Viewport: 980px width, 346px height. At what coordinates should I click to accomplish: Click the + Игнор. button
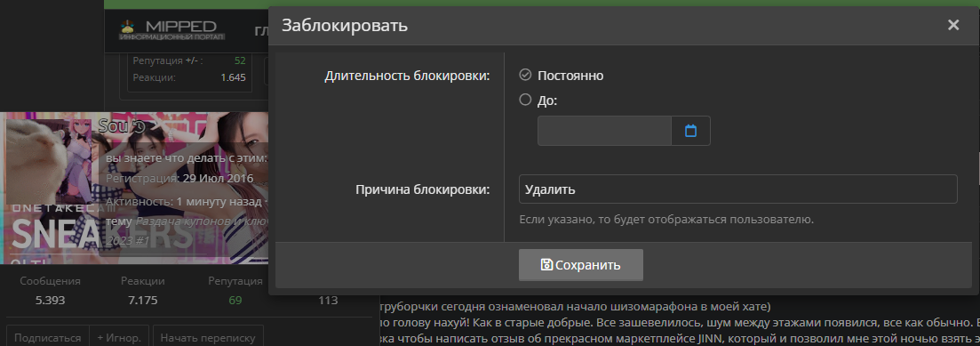pyautogui.click(x=119, y=337)
